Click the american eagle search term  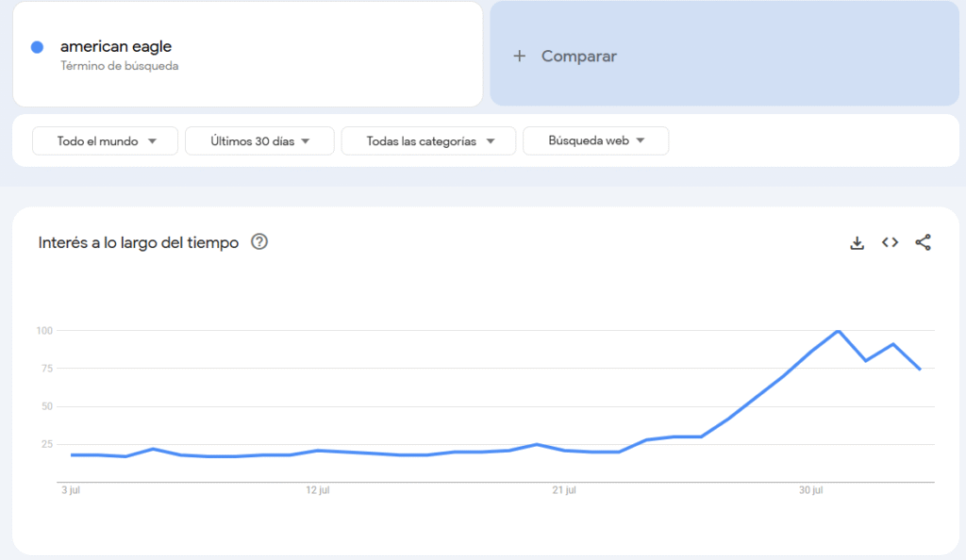pyautogui.click(x=116, y=46)
